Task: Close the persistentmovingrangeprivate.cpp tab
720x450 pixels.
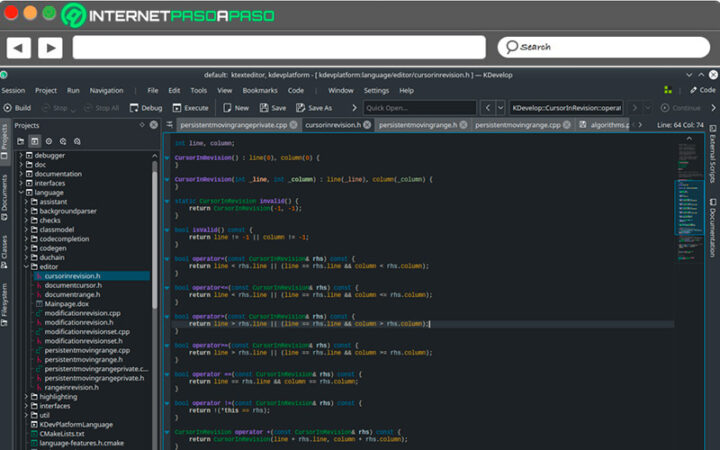Action: tap(293, 125)
